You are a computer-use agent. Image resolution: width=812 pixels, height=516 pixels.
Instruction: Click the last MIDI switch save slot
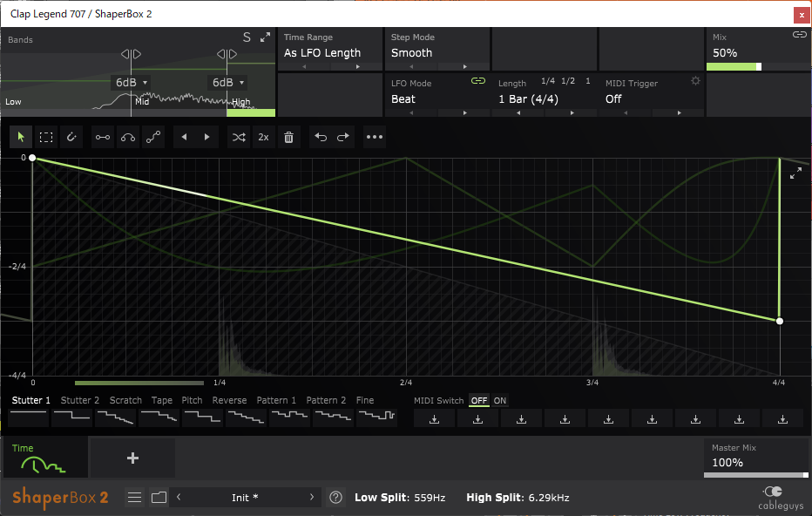coord(782,418)
